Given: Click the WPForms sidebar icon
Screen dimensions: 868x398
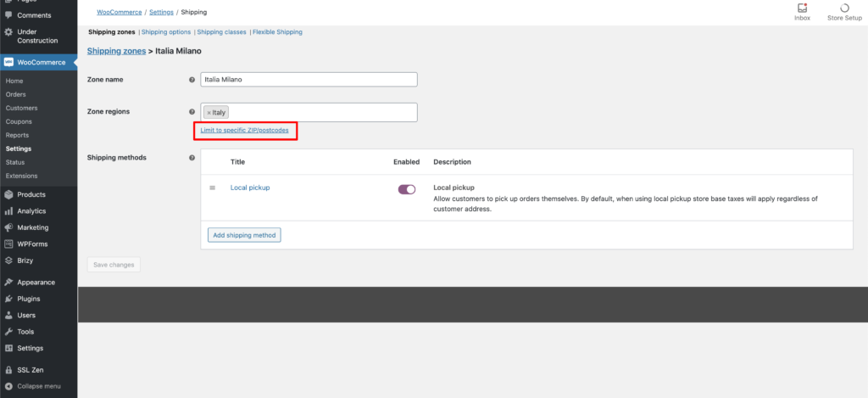Looking at the screenshot, I should click(x=8, y=244).
